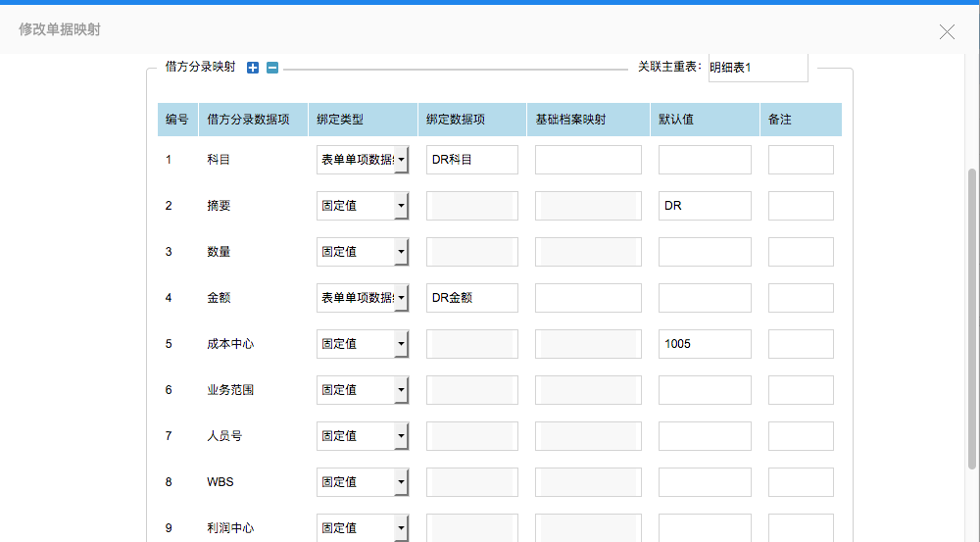The image size is (980, 542).
Task: Click the 绑定类型 column header
Action: click(340, 120)
